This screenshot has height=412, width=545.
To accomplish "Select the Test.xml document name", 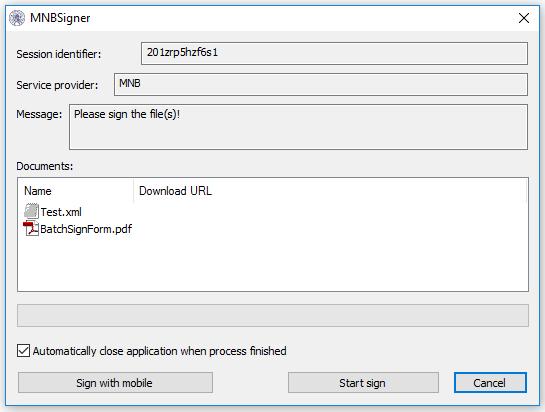I will (61, 212).
